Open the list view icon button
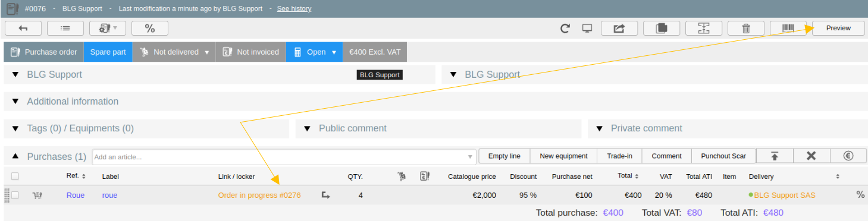 click(x=65, y=28)
